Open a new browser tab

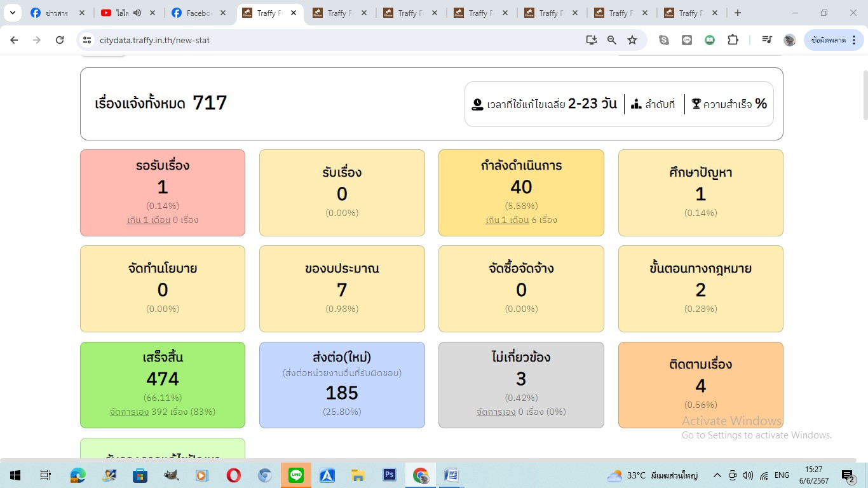click(737, 13)
